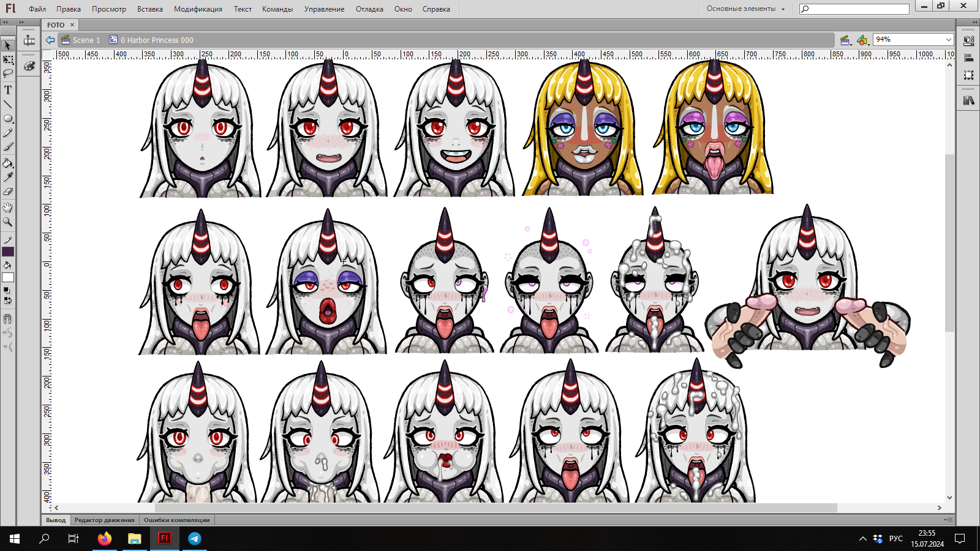The height and width of the screenshot is (551, 980).
Task: Choose the Hand tool
Action: coord(8,208)
